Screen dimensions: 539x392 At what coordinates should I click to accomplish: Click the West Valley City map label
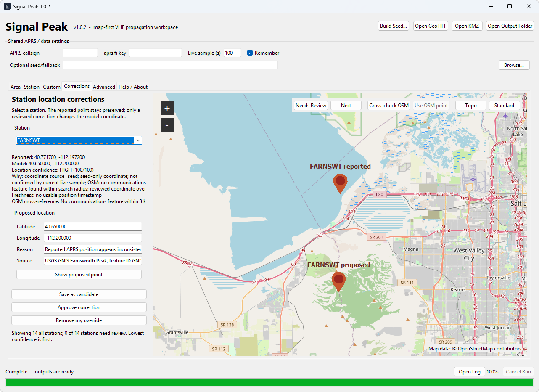pyautogui.click(x=469, y=254)
